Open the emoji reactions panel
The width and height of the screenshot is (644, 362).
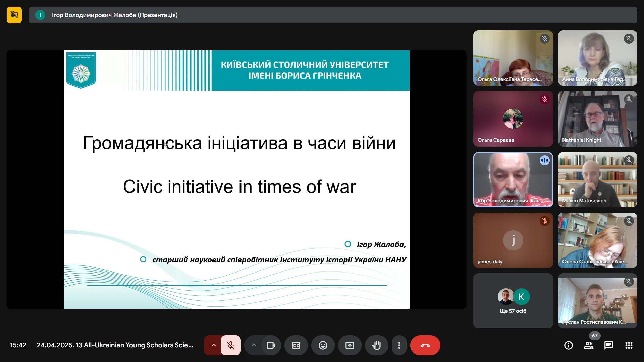[x=323, y=345]
